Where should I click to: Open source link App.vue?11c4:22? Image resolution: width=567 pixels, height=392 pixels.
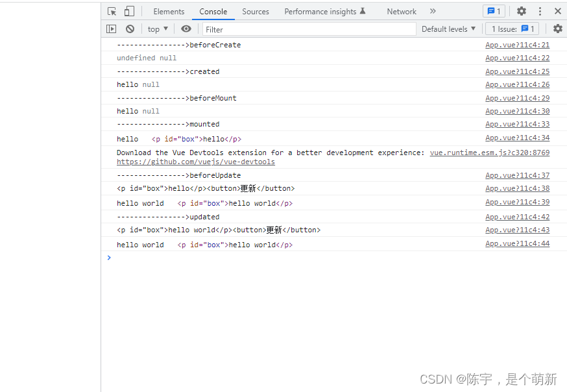click(x=518, y=58)
